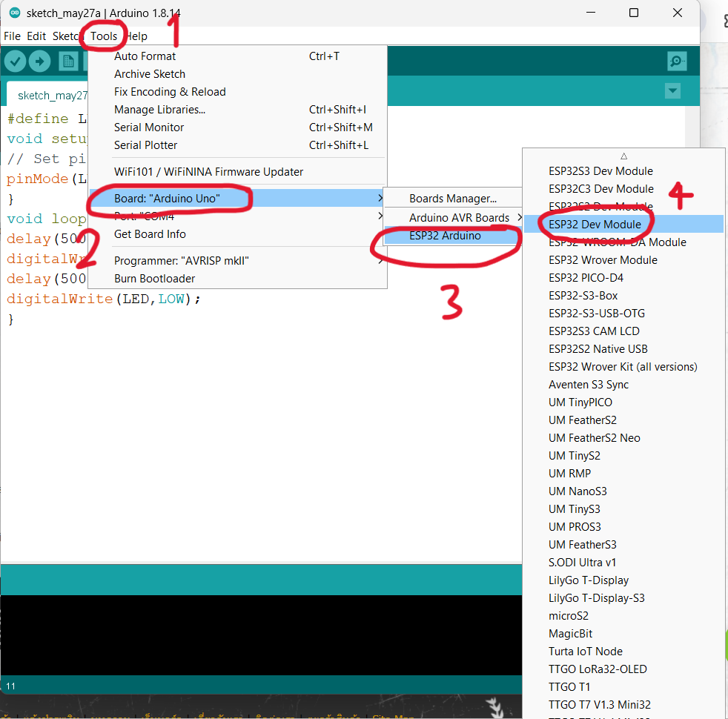Open WiFi101 / WiFiNINA Firmware Updater
This screenshot has height=719, width=728.
pyautogui.click(x=238, y=172)
